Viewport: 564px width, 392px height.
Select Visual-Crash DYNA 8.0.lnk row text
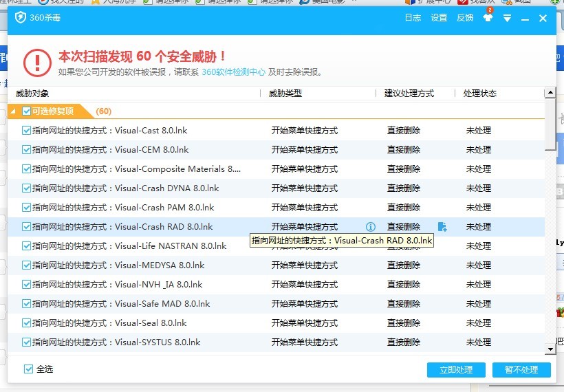[126, 188]
